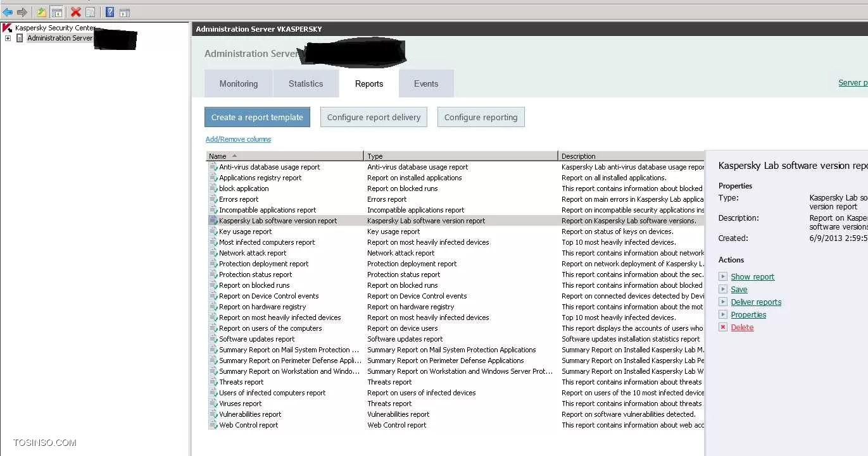Toggle the action pane toolbar icon
Screen dimensions: 868x456
click(125, 12)
